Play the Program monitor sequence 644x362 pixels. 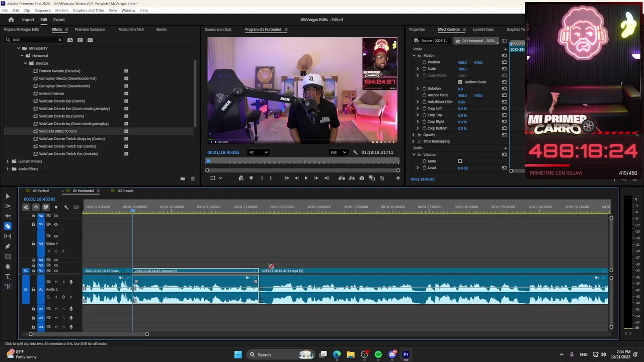(x=306, y=178)
